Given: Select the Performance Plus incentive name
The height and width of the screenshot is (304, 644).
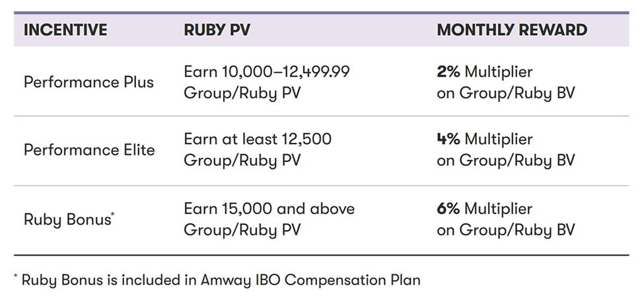Looking at the screenshot, I should [x=89, y=82].
